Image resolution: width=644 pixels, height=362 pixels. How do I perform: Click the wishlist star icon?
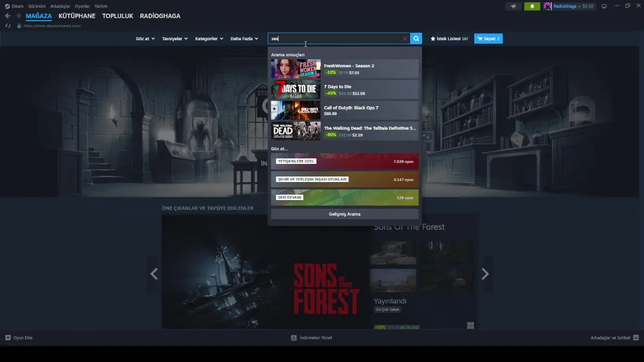click(x=433, y=39)
